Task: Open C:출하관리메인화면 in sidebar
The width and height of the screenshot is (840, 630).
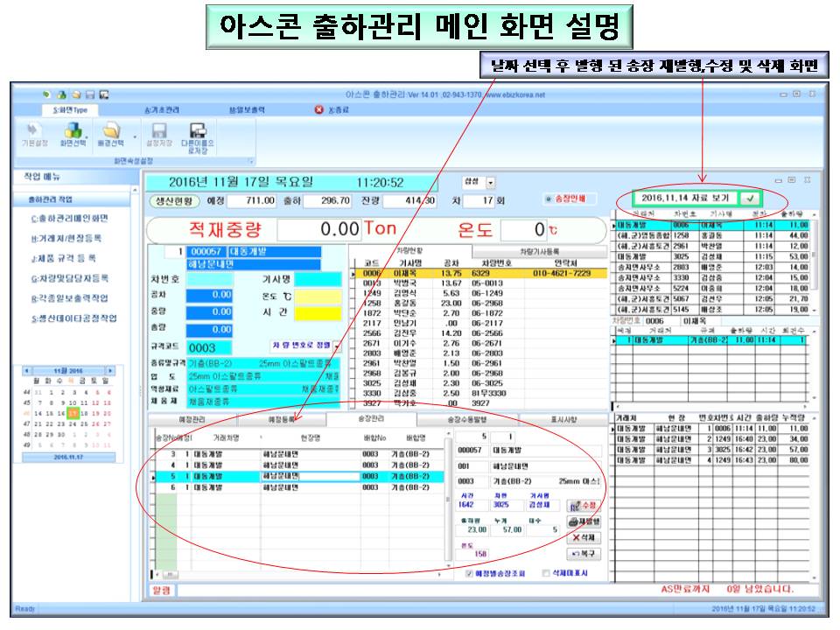Action: 70,218
